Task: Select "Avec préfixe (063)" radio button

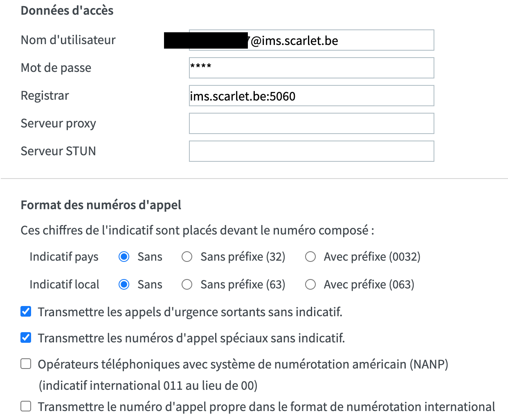Action: pos(310,284)
